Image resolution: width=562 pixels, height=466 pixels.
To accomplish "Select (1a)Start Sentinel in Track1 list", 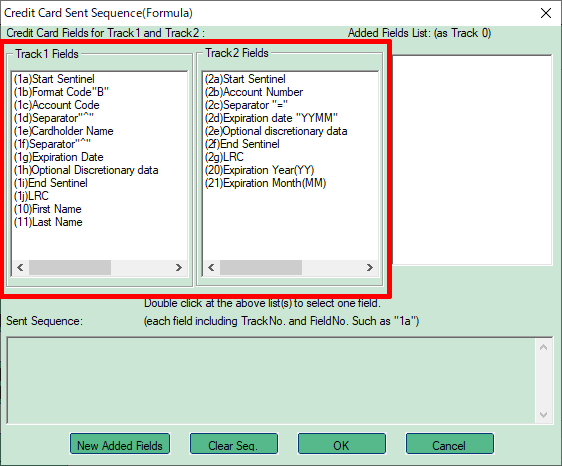I will pos(54,79).
